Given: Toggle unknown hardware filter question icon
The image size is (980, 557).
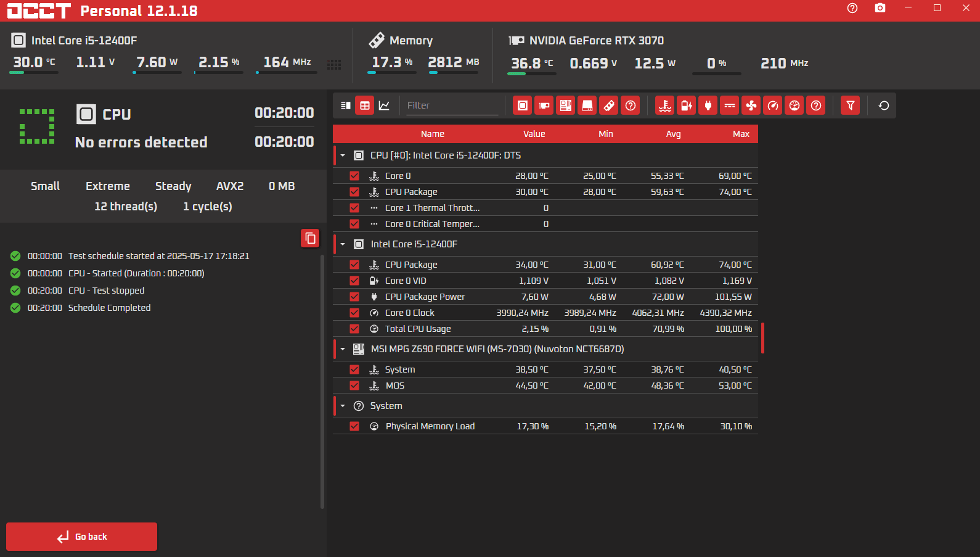Looking at the screenshot, I should pos(630,105).
